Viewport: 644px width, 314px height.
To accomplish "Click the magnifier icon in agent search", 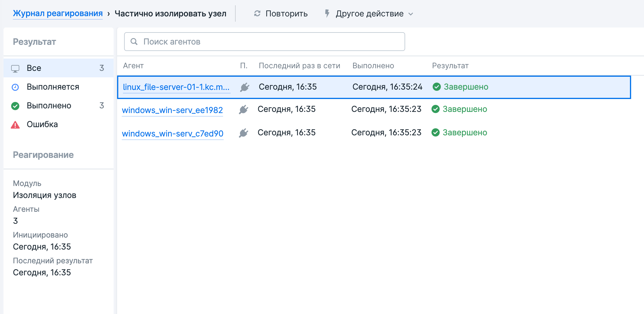I will pyautogui.click(x=134, y=42).
